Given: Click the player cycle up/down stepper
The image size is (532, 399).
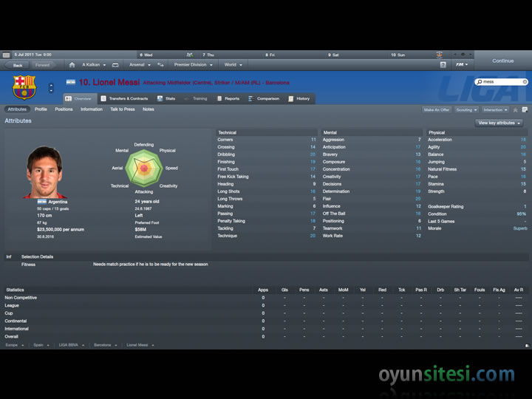Looking at the screenshot, I should click(51, 88).
